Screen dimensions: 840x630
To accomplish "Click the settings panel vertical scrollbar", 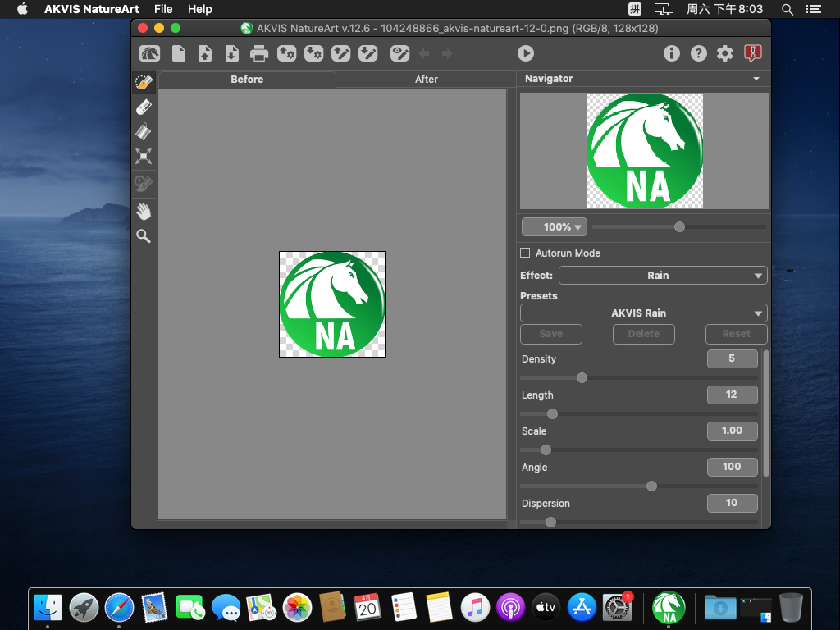I will [x=765, y=413].
